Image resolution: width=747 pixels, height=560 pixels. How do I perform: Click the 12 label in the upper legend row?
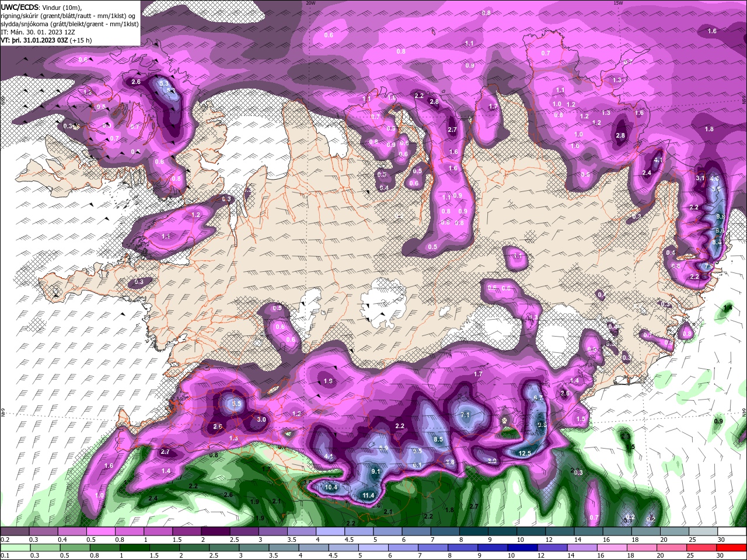(549, 540)
